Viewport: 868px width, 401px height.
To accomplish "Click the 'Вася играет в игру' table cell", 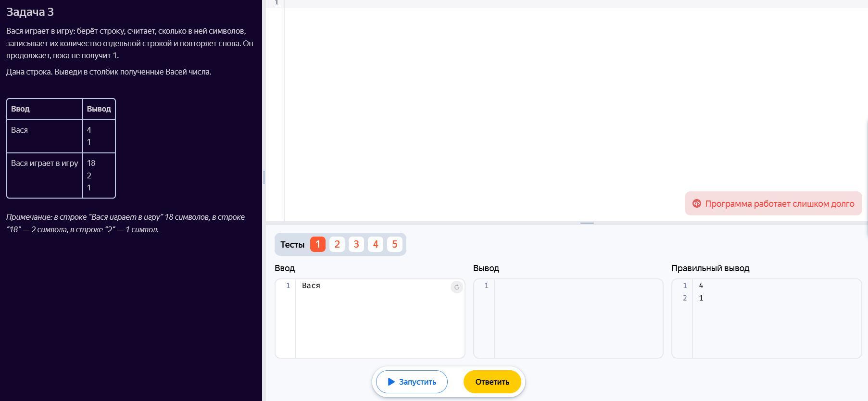I will pos(45,175).
